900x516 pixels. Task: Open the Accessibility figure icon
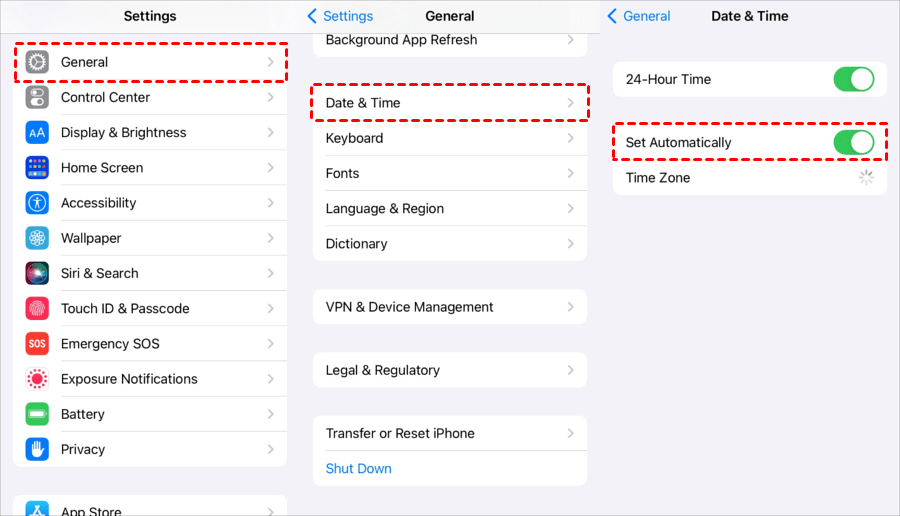(37, 203)
